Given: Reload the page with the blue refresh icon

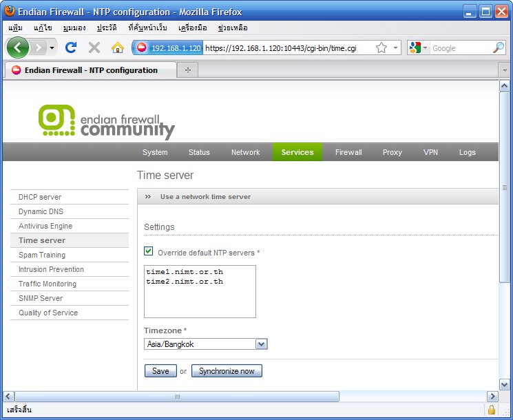Looking at the screenshot, I should 71,48.
